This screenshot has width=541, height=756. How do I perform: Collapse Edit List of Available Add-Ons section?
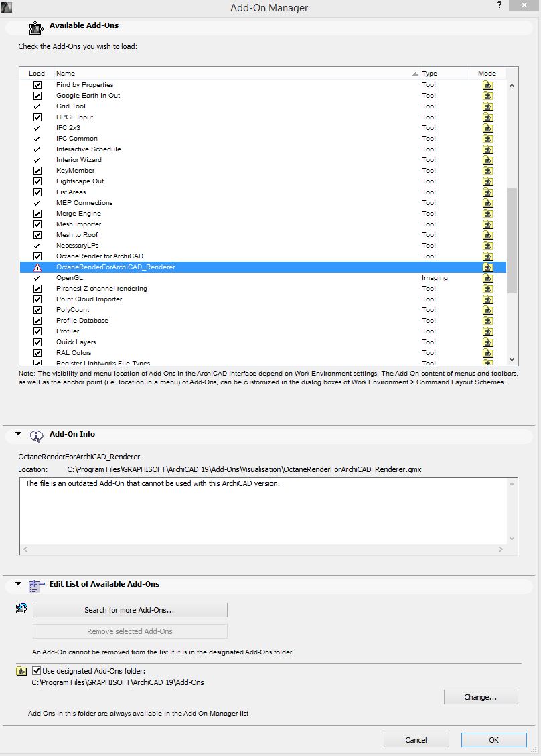(18, 584)
